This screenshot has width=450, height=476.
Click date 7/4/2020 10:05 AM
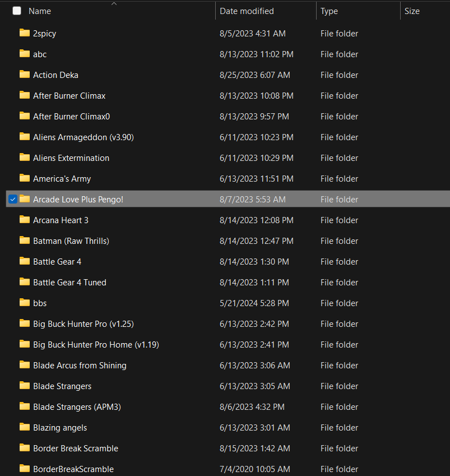pyautogui.click(x=254, y=469)
